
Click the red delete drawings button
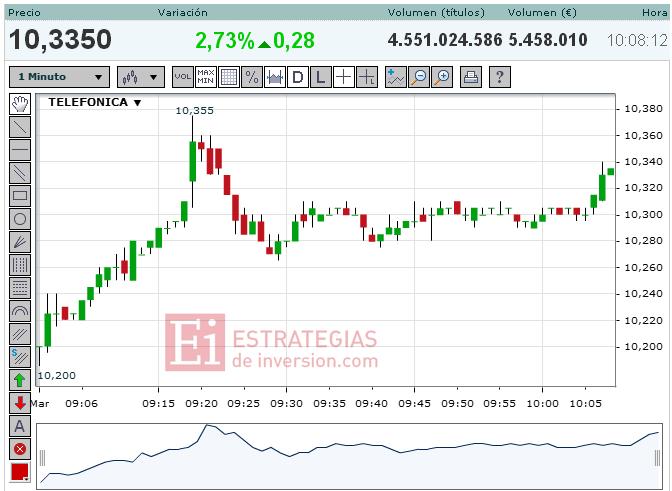point(20,449)
